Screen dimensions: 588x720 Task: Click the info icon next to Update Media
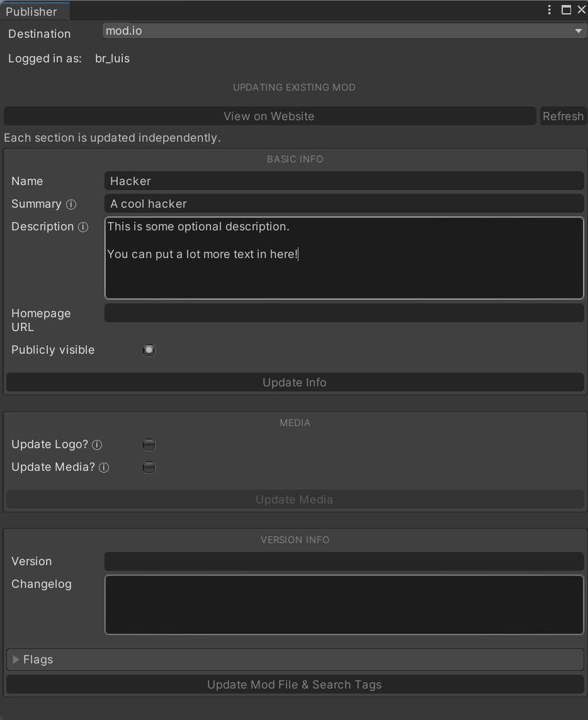pyautogui.click(x=105, y=468)
